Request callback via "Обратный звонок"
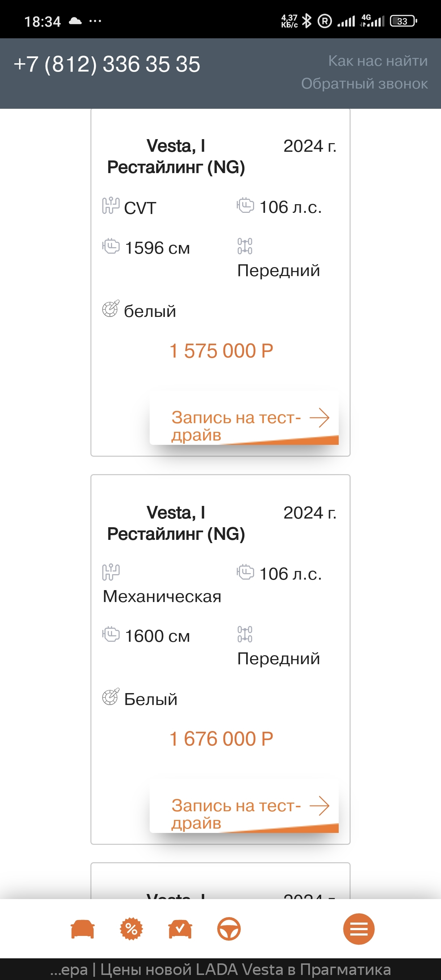 pyautogui.click(x=364, y=84)
